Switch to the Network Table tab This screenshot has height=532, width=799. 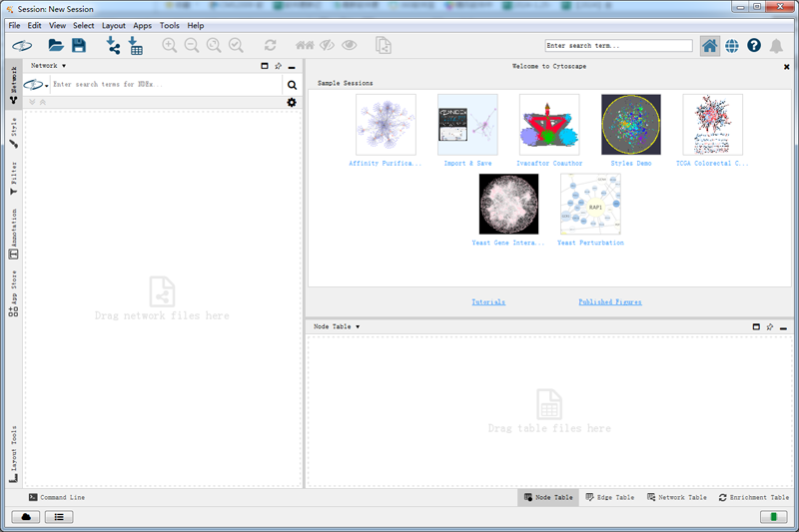tap(677, 497)
